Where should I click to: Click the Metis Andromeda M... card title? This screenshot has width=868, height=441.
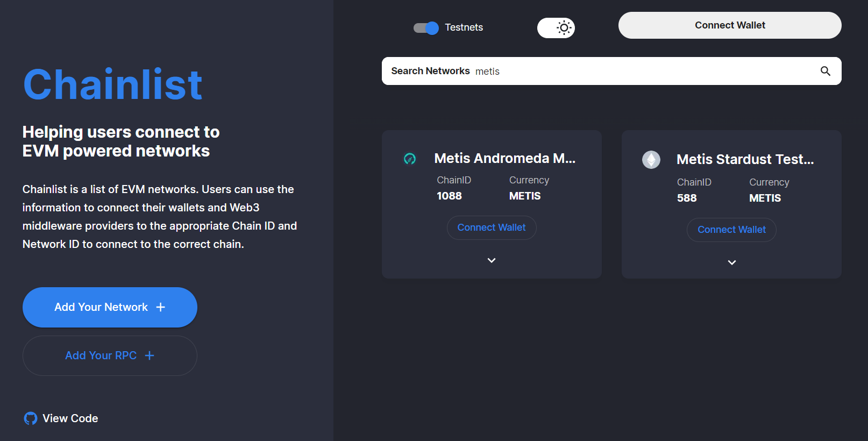point(505,158)
